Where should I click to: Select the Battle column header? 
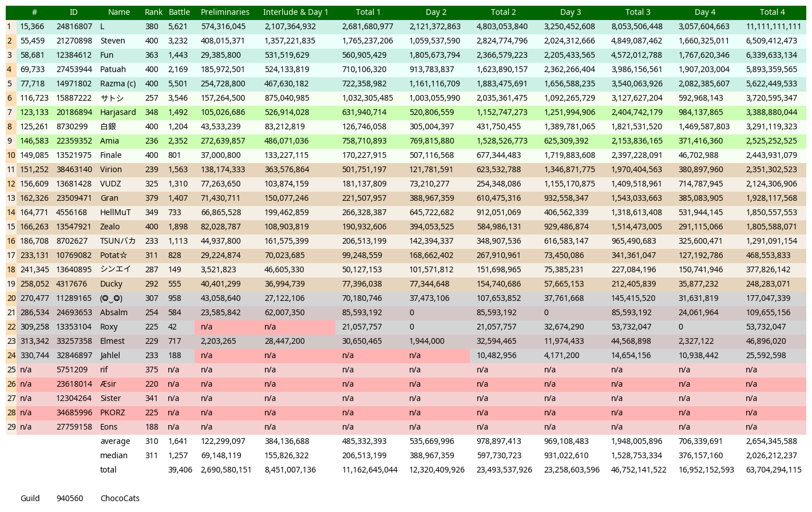click(179, 12)
